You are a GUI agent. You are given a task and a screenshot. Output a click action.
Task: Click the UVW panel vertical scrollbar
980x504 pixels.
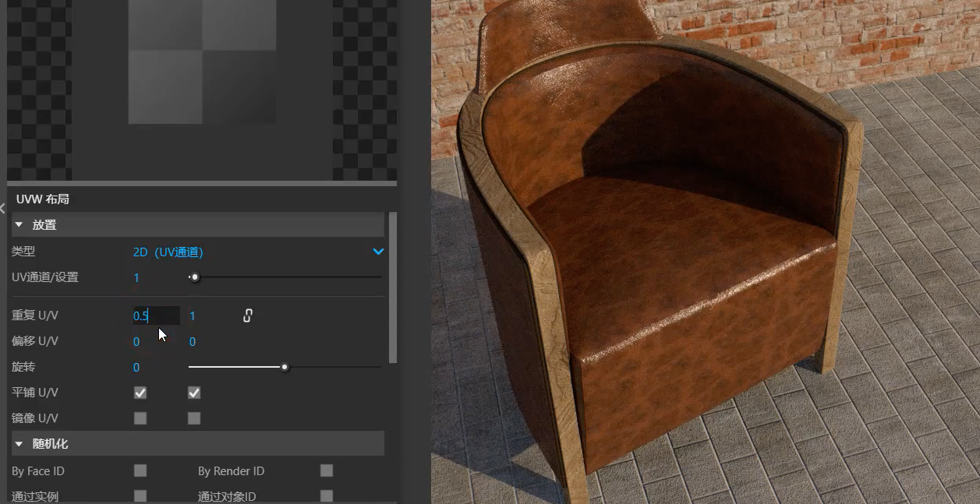pos(393,288)
